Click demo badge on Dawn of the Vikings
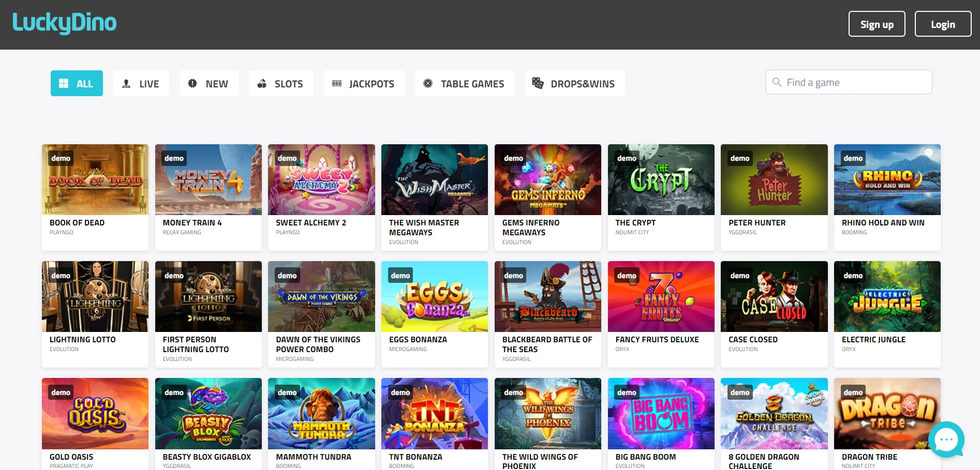The height and width of the screenshot is (470, 980). (x=287, y=276)
